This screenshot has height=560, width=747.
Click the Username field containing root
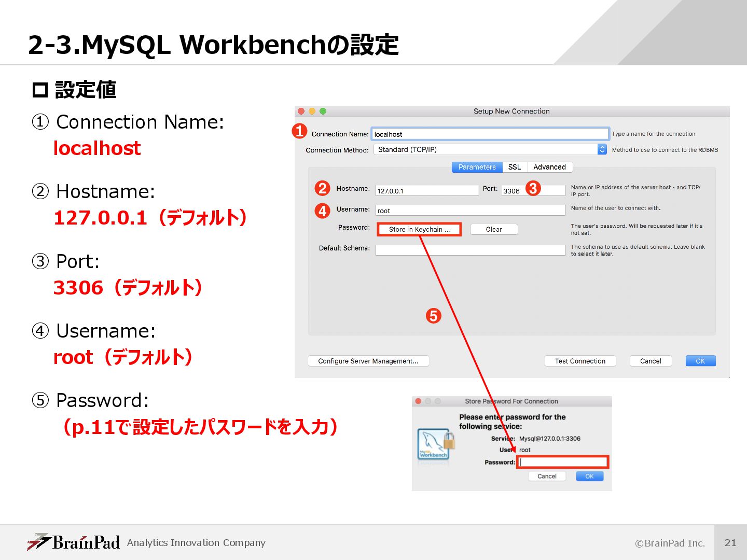(x=470, y=210)
